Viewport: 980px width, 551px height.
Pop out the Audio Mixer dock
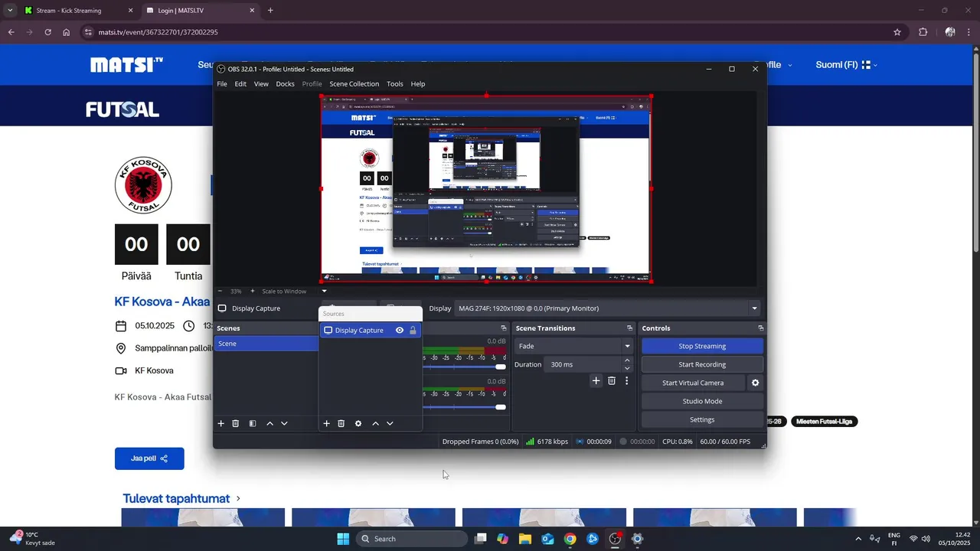504,328
